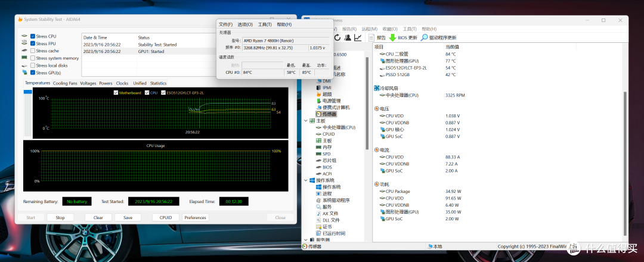Screen dimensions: 644x262
Task: Click the Clear button
Action: point(98,218)
